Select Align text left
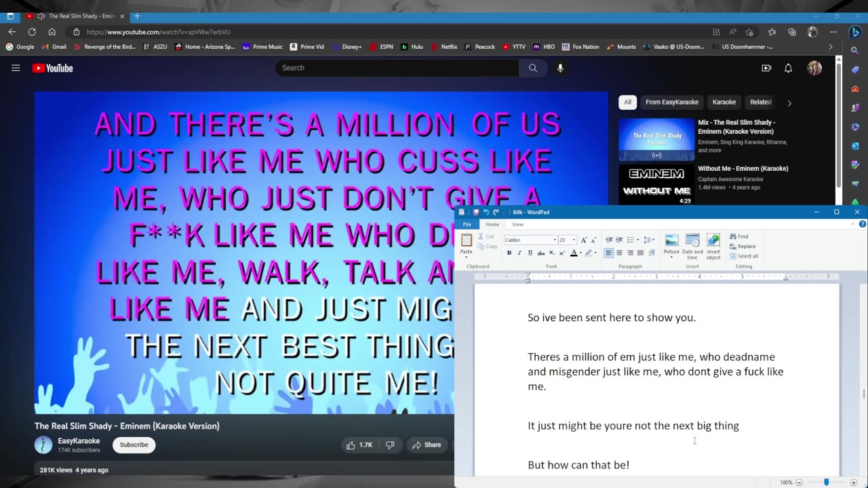The width and height of the screenshot is (868, 488). coord(609,253)
